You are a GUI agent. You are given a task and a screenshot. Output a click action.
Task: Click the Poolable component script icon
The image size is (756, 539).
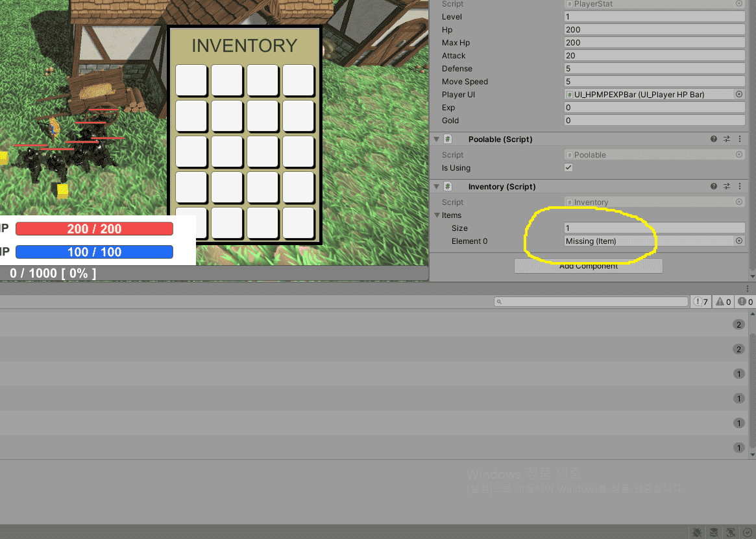[448, 139]
